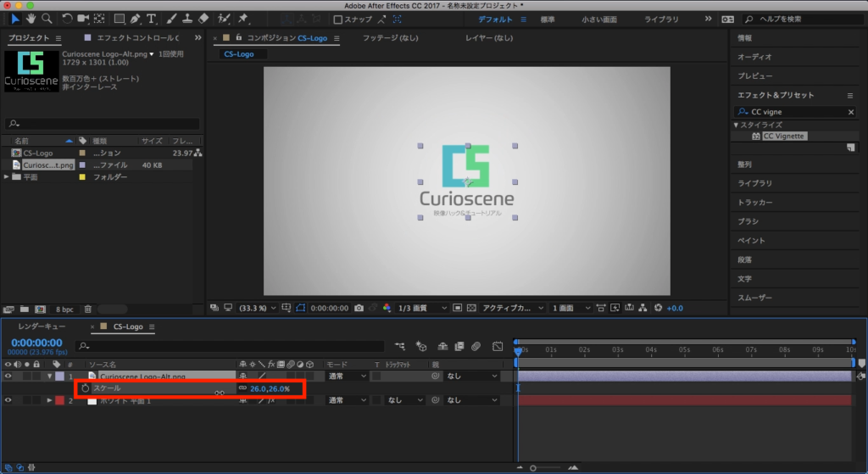
Task: Toggle the スケール stopwatch keyframe icon
Action: tap(85, 388)
